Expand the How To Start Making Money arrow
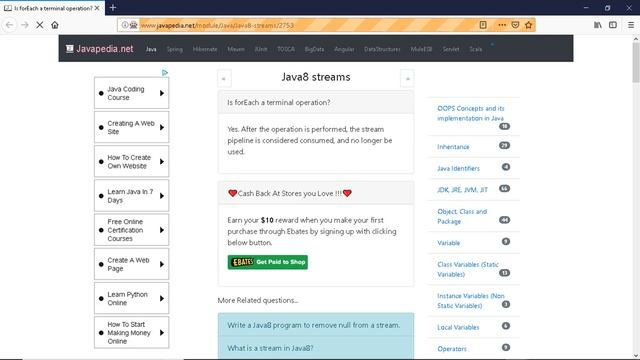 click(x=162, y=333)
